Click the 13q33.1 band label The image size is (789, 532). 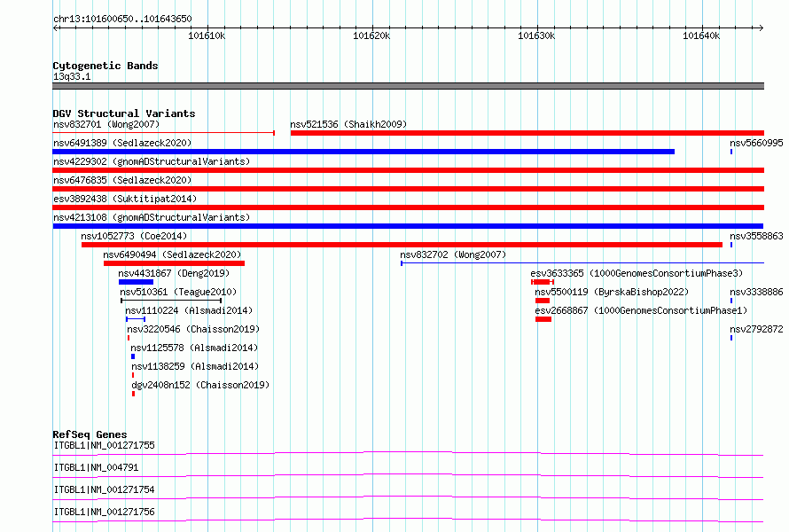72,76
